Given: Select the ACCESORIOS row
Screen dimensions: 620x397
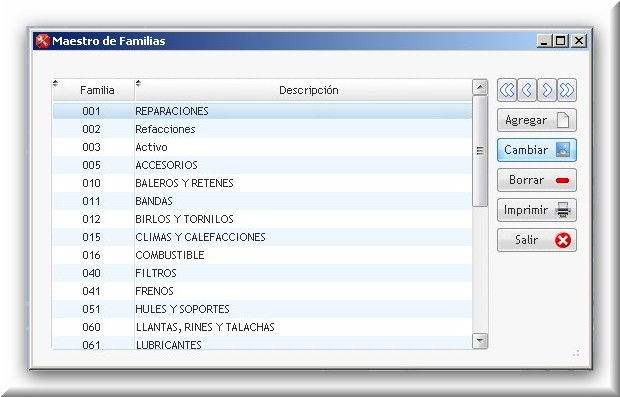Looking at the screenshot, I should click(262, 165).
